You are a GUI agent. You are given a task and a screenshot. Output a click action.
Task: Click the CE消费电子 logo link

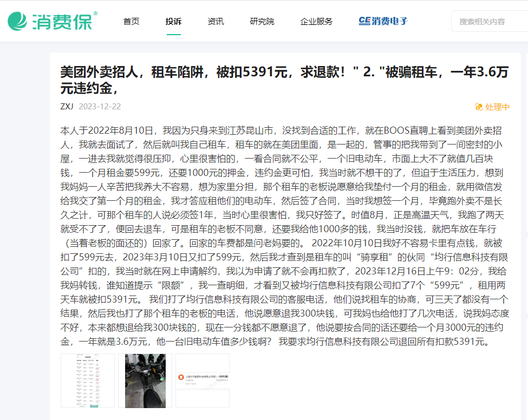pyautogui.click(x=383, y=21)
